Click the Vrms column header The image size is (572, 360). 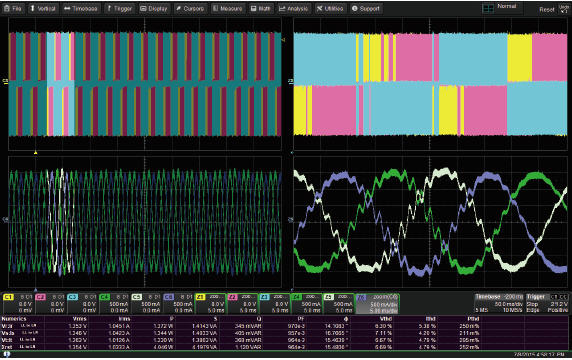coord(80,319)
